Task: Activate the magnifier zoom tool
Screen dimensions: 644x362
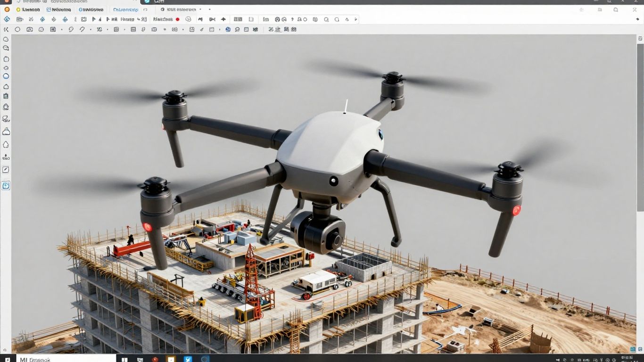Action: (6, 48)
